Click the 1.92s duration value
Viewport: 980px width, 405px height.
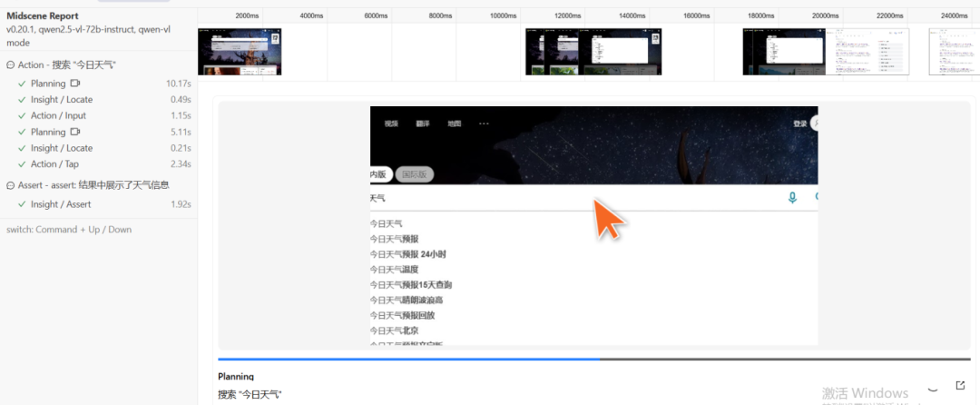181,204
